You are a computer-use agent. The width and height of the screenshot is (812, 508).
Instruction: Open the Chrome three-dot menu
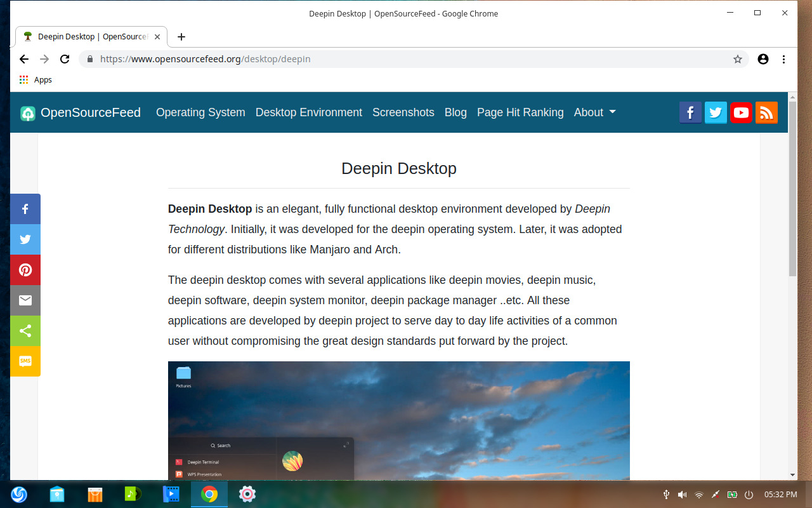pos(783,59)
